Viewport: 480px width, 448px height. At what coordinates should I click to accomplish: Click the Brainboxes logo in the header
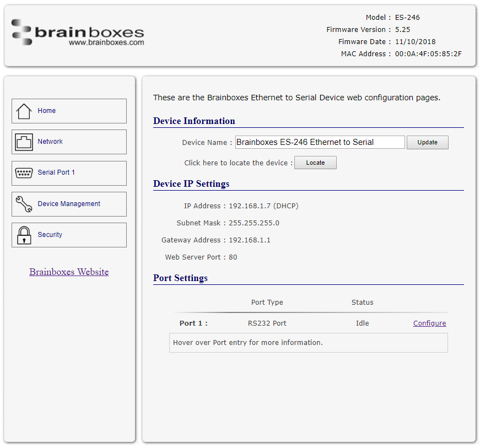pyautogui.click(x=78, y=33)
